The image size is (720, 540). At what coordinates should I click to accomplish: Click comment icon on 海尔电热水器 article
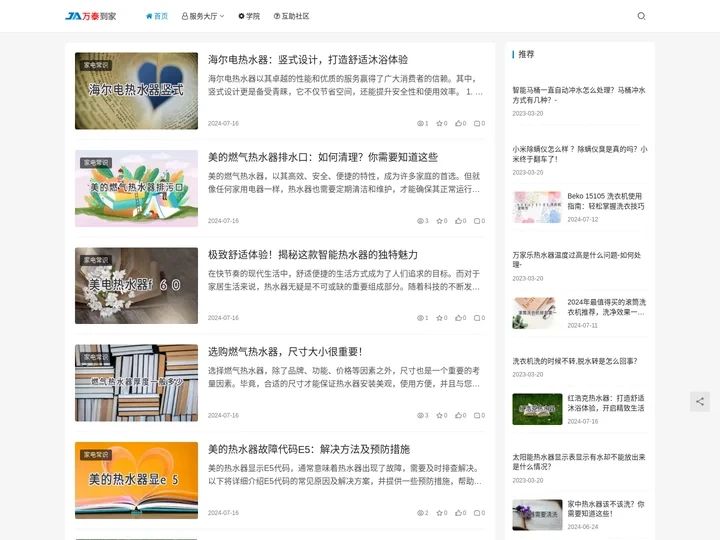point(479,124)
